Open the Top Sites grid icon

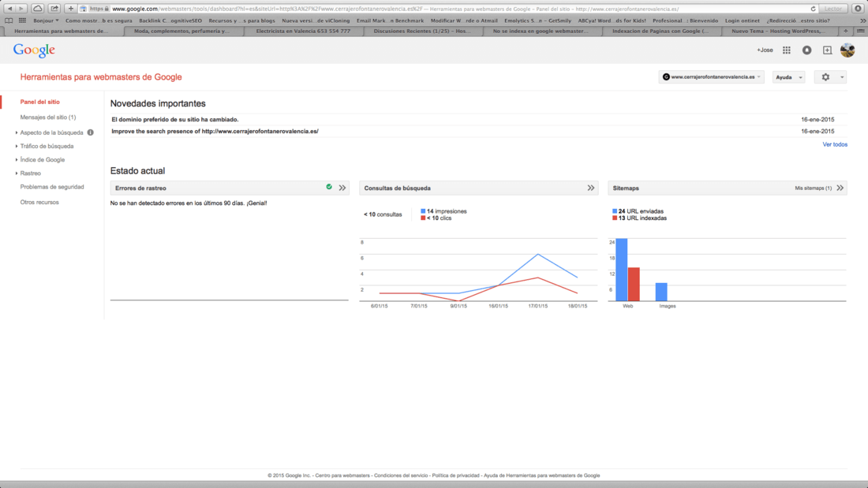pyautogui.click(x=22, y=20)
